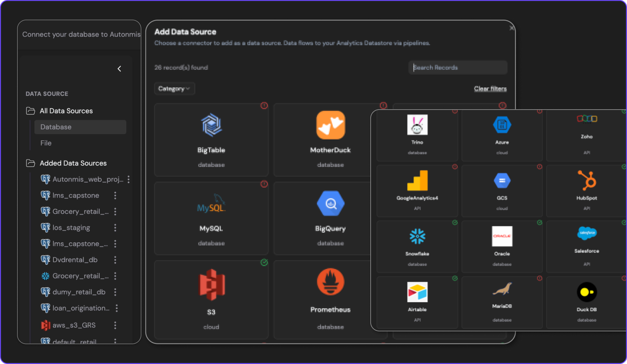Open the All Data Sources folder
Viewport: 627px width, 364px height.
tap(66, 111)
